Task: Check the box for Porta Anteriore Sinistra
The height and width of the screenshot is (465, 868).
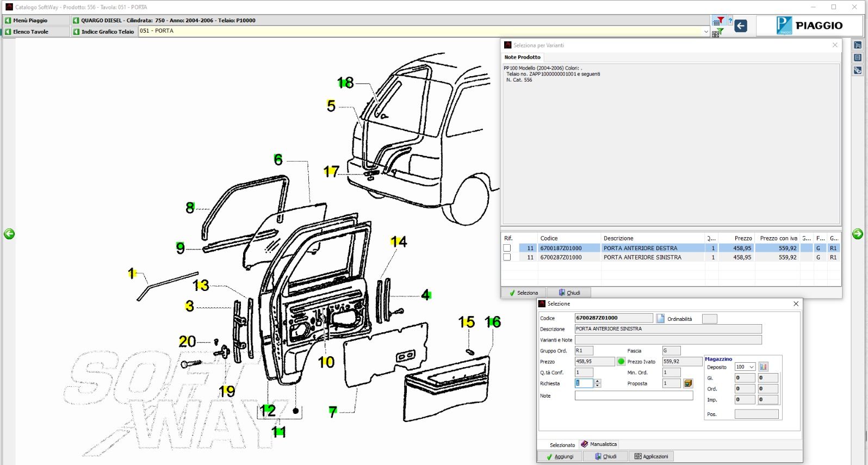Action: tap(507, 257)
